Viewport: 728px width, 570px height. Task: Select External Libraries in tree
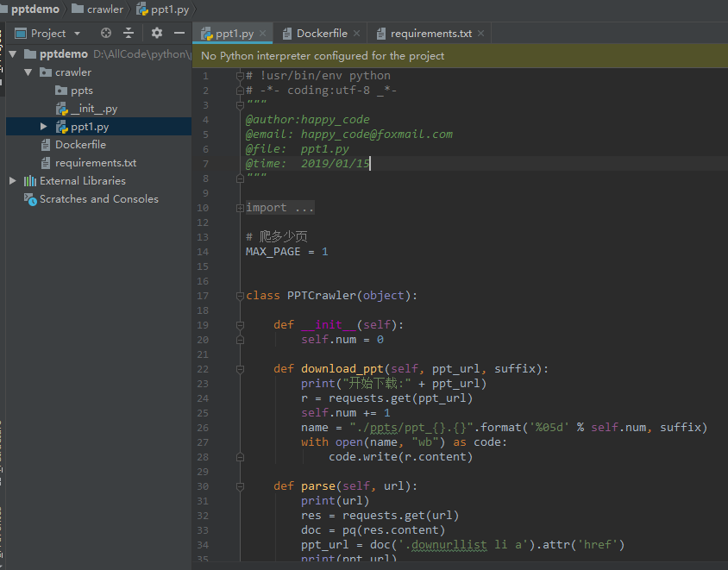(83, 181)
